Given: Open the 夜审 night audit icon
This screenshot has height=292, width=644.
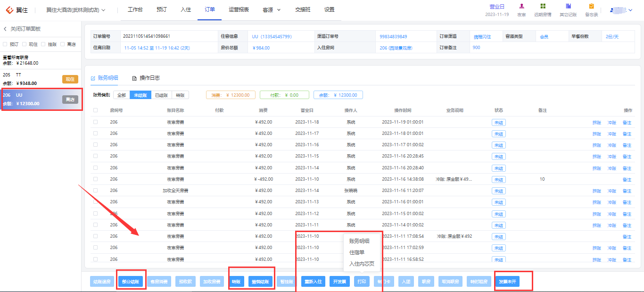Looking at the screenshot, I should tap(521, 7).
